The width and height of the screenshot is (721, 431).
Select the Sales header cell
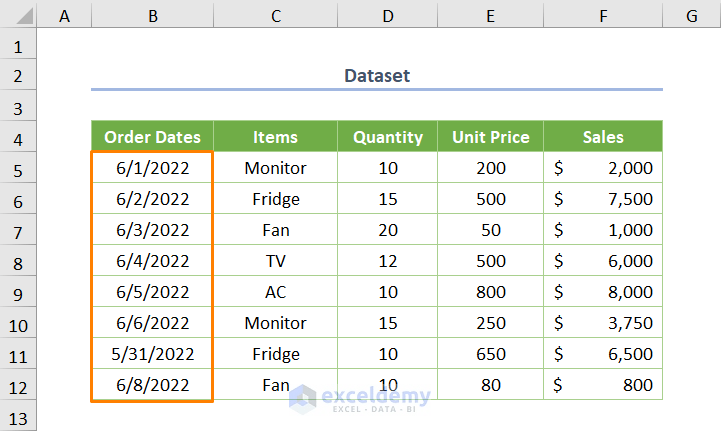pos(603,137)
